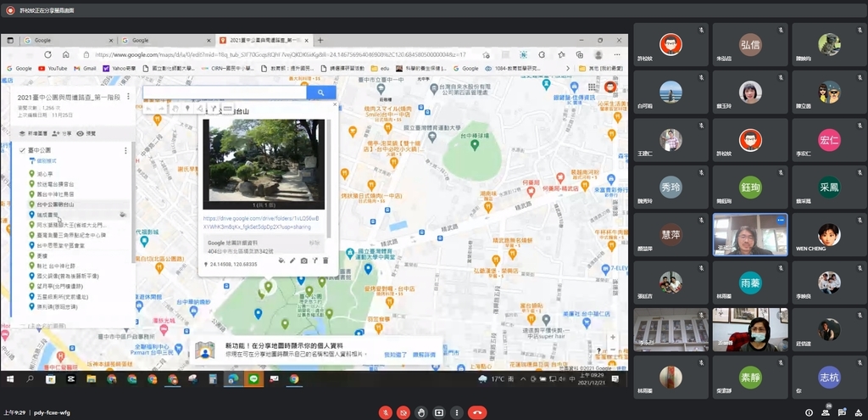Get directions to here from the info card
The image size is (868, 420).
click(314, 260)
